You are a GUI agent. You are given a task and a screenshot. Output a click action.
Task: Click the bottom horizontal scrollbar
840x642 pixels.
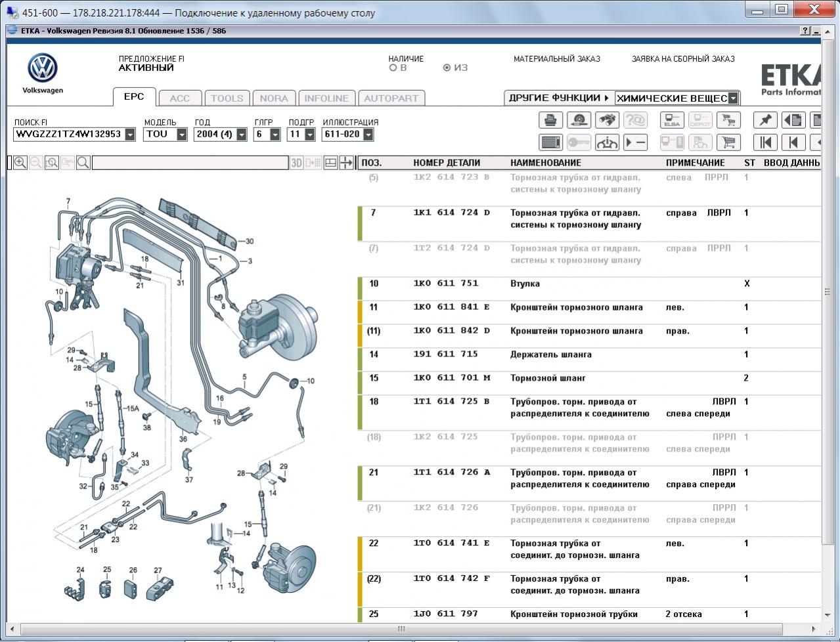[401, 629]
